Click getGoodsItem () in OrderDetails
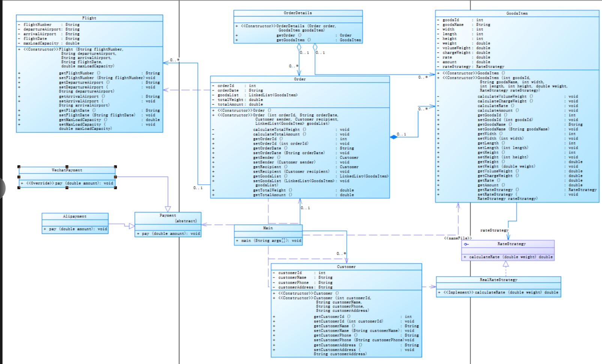The height and width of the screenshot is (364, 602). [294, 40]
